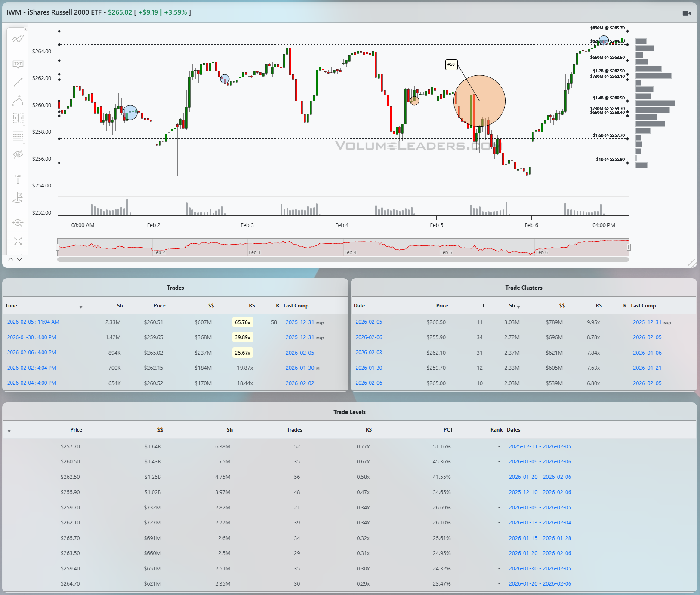This screenshot has height=595, width=700.
Task: Click the chart resize grip at corner
Action: point(692,263)
